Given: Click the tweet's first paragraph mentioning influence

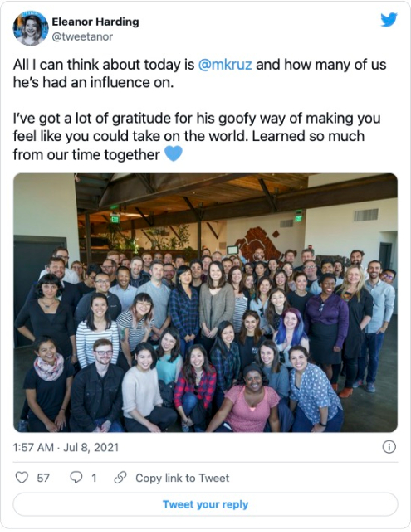Looking at the screenshot, I should click(x=199, y=73).
